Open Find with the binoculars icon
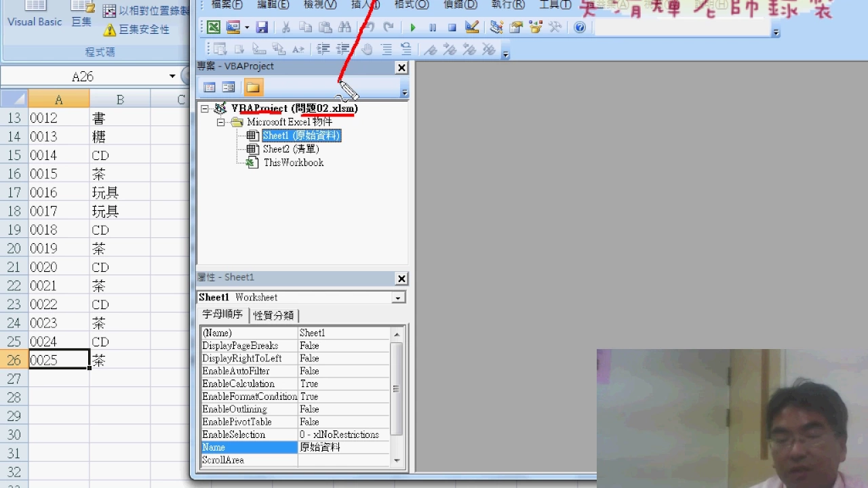 tap(345, 27)
